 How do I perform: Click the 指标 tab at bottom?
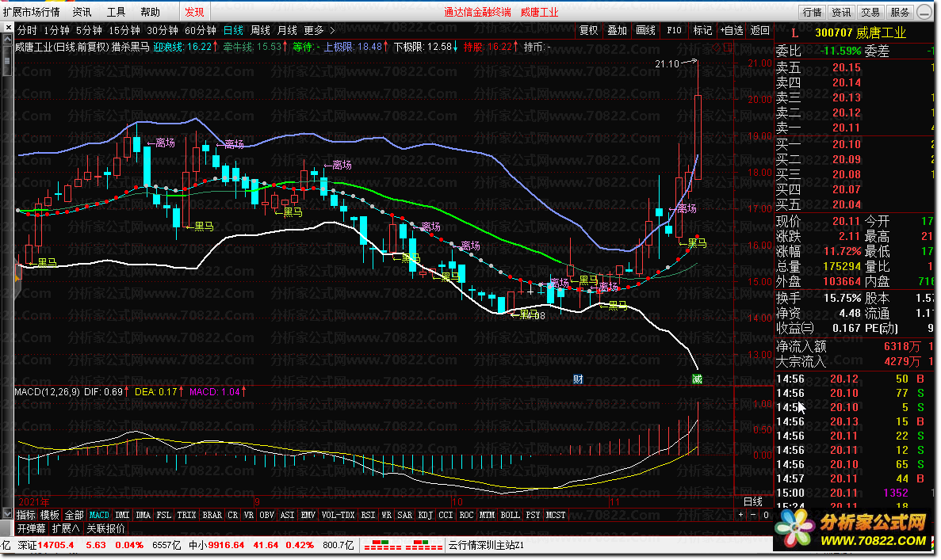(26, 515)
